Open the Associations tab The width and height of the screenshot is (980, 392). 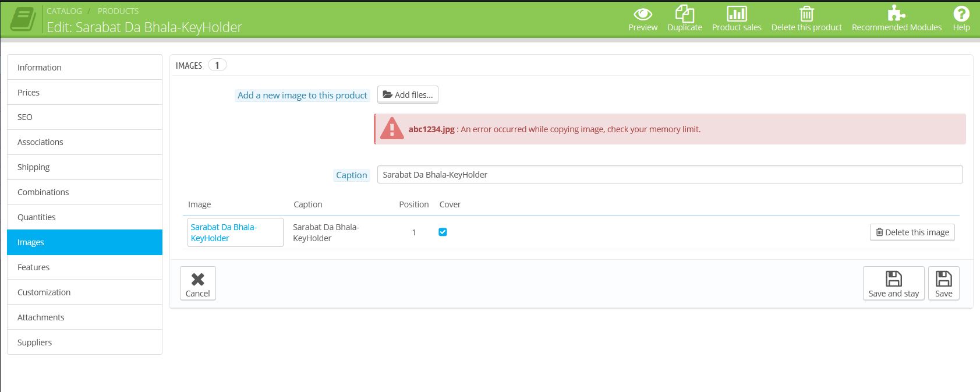84,142
